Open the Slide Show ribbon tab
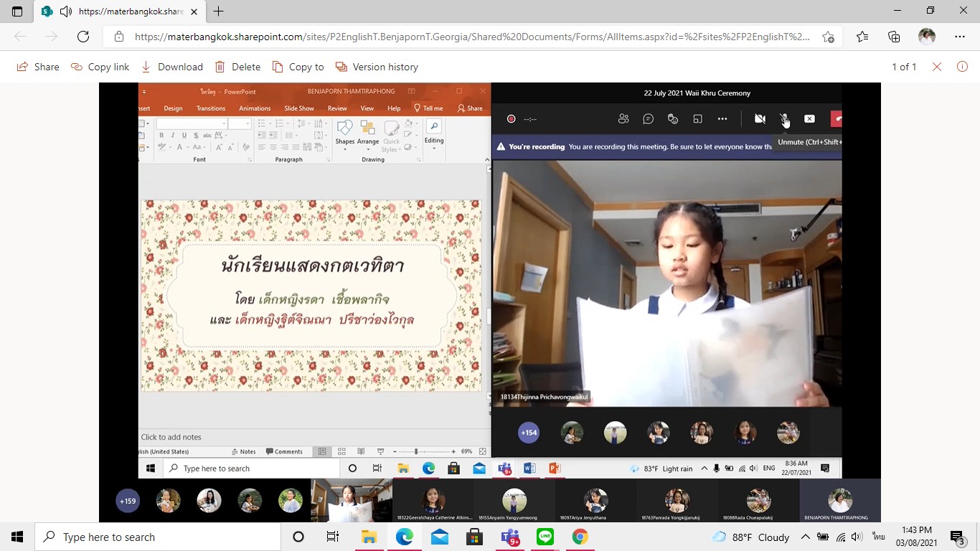The height and width of the screenshot is (551, 980). coord(299,108)
